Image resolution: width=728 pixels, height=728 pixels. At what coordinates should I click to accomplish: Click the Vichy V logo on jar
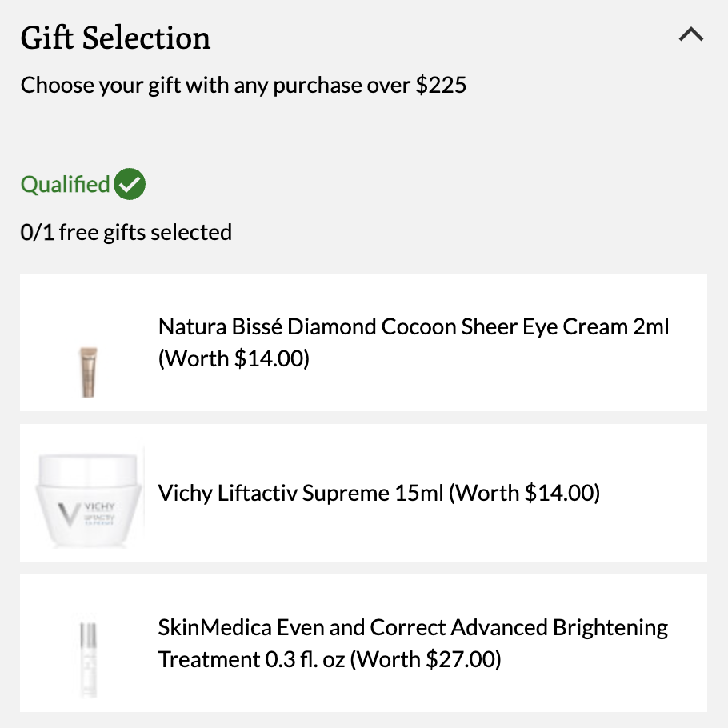[68, 515]
